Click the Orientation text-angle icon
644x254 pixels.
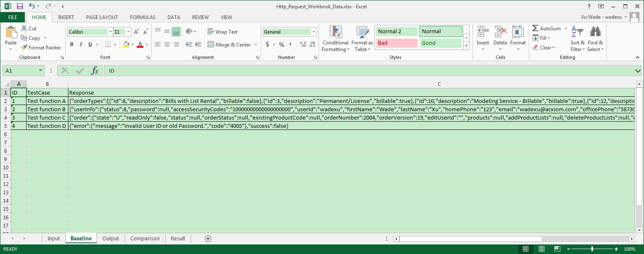(x=189, y=32)
